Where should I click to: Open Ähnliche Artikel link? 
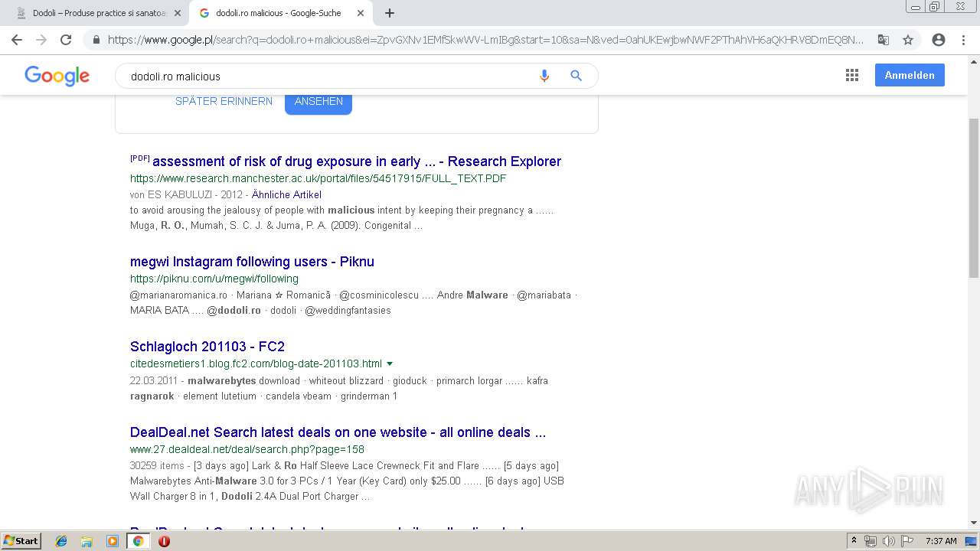(286, 194)
